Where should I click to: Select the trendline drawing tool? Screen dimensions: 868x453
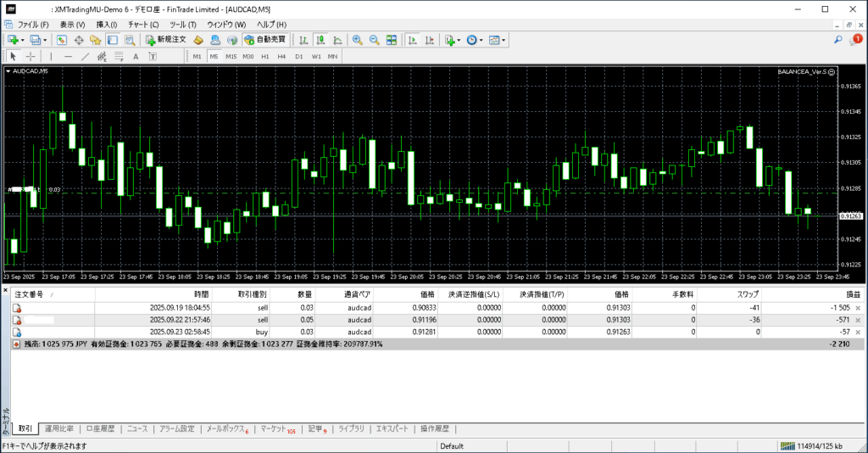point(85,57)
